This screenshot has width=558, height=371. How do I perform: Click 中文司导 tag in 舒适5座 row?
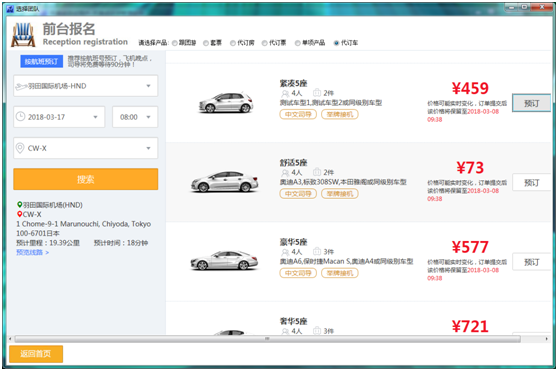pos(298,194)
